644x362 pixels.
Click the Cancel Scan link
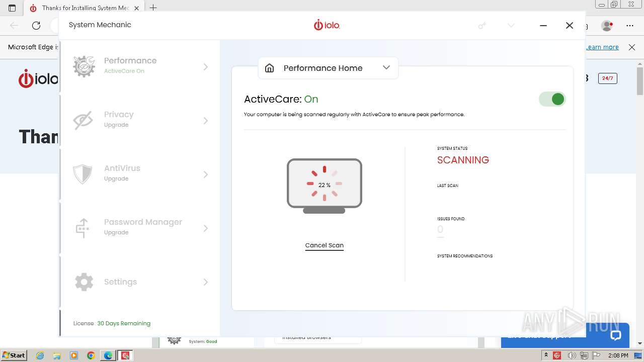325,245
